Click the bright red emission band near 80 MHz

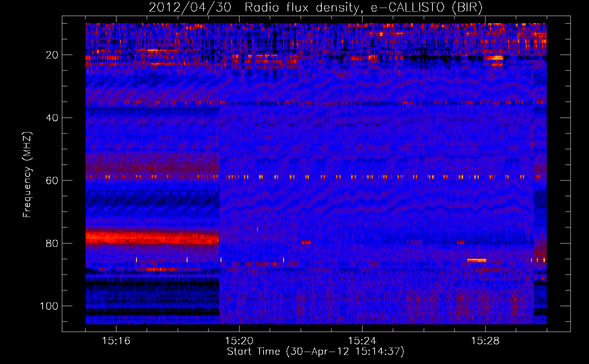point(152,237)
